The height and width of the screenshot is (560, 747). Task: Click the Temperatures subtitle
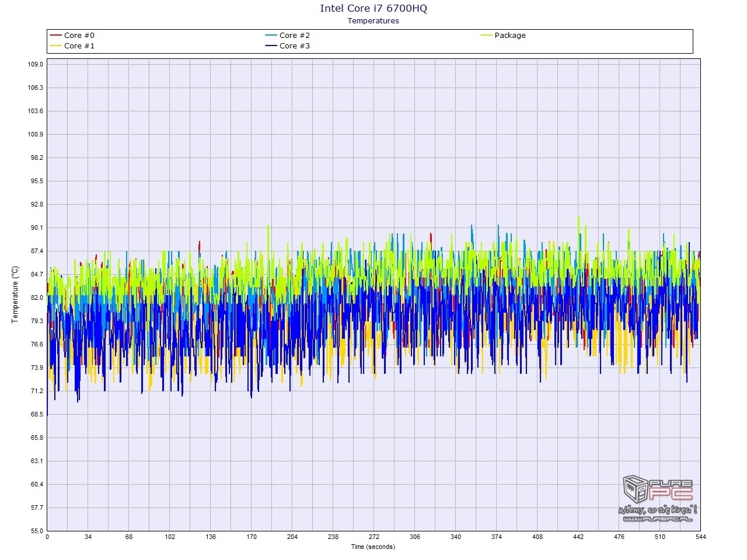click(373, 21)
